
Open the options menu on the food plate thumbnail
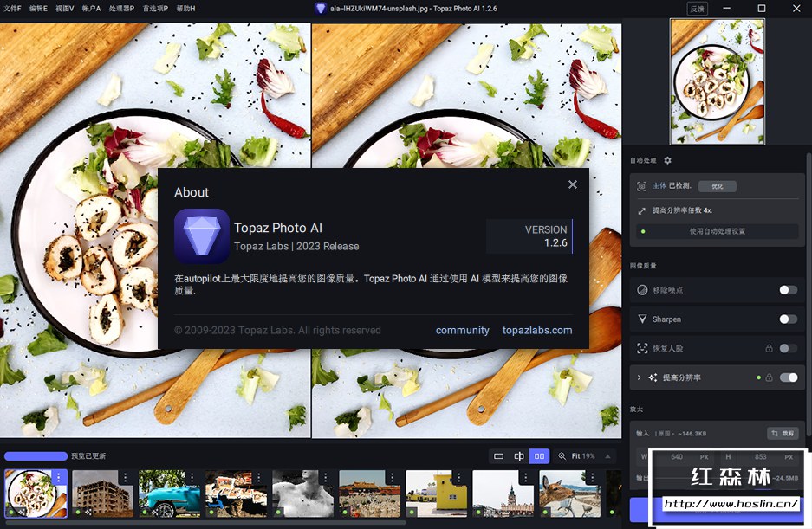click(59, 477)
